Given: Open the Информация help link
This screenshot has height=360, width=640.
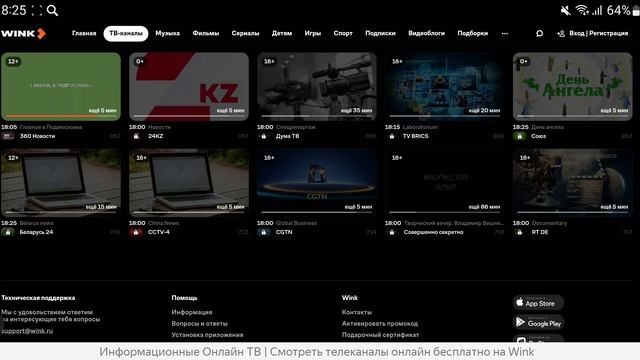Looking at the screenshot, I should (192, 312).
